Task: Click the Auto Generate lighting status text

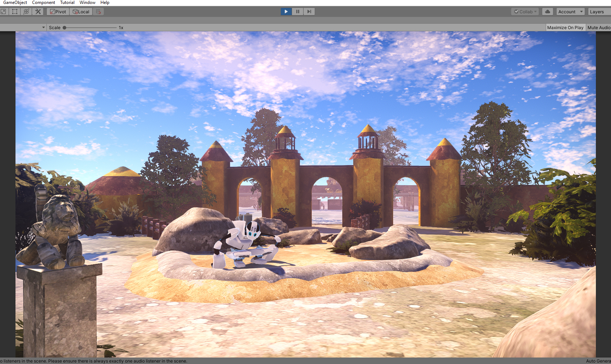Action: [598, 361]
